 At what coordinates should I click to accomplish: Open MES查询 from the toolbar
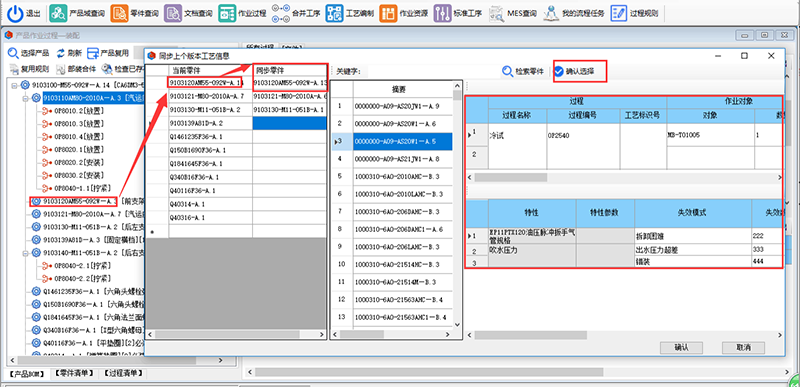513,13
